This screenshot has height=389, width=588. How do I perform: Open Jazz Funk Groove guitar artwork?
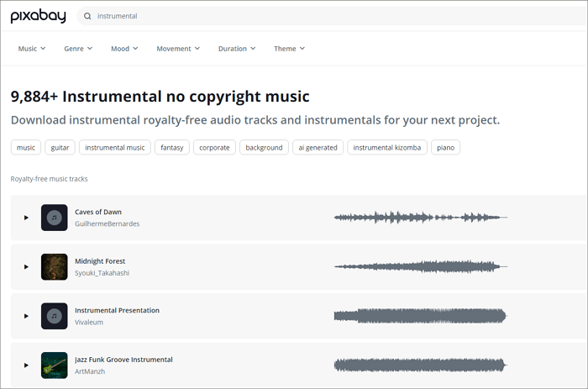point(54,365)
